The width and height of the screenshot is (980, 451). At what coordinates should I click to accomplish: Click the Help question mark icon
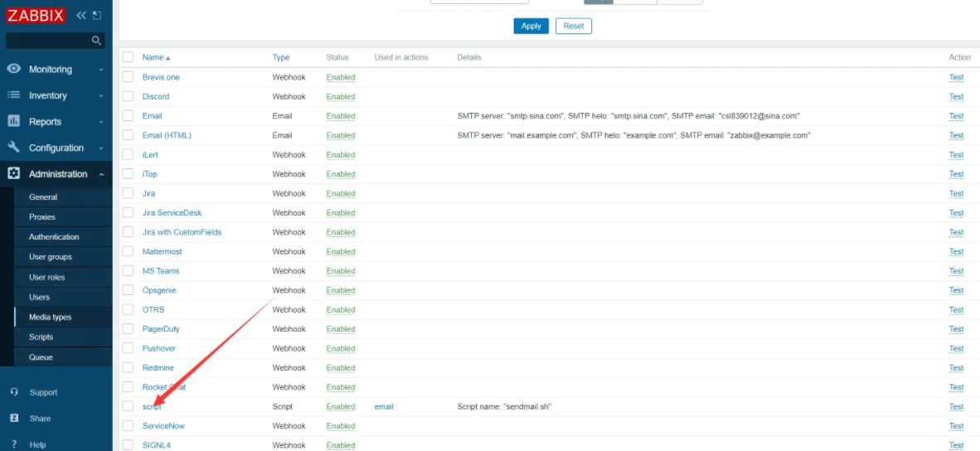click(x=14, y=444)
